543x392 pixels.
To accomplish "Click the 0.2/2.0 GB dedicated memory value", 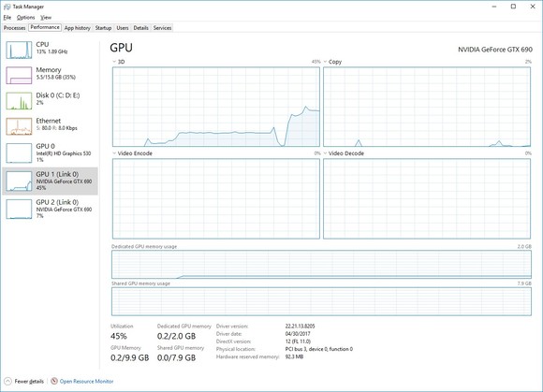I will (x=176, y=336).
